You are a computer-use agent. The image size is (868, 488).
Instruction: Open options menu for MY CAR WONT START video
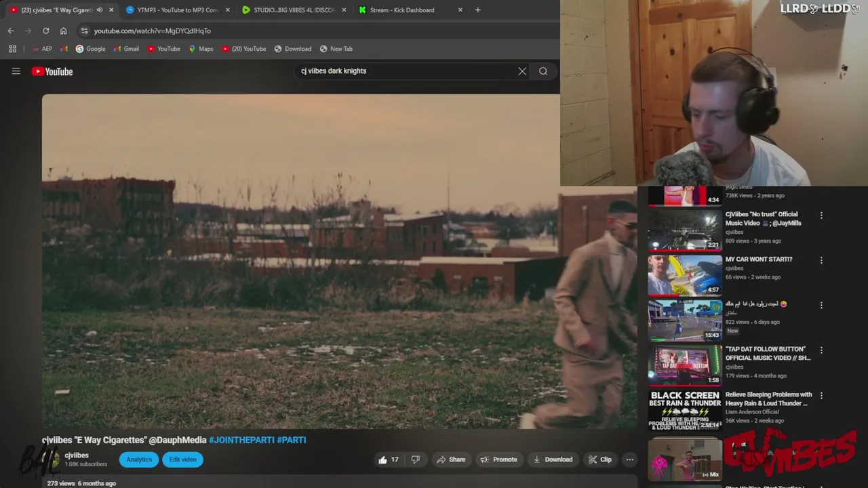[821, 260]
